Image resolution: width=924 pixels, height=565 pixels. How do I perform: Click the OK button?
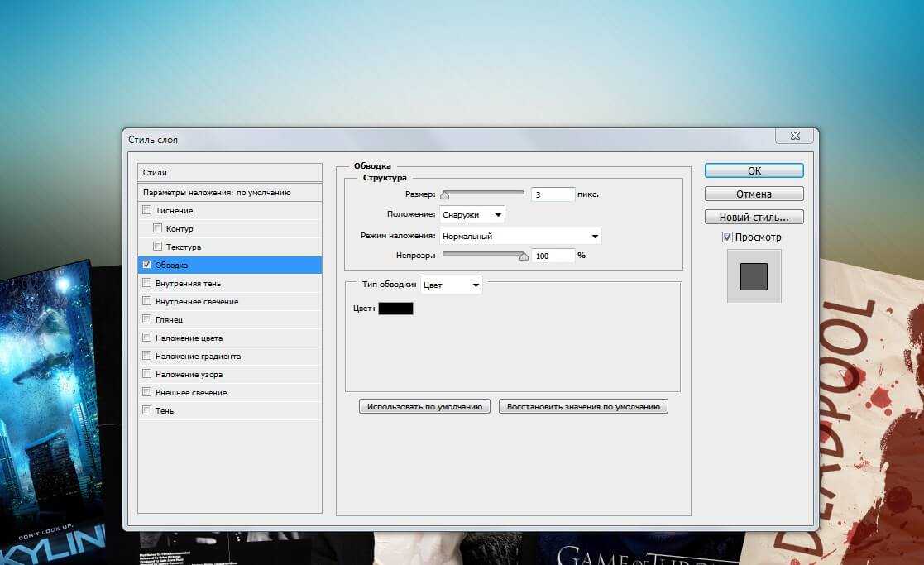pyautogui.click(x=754, y=170)
